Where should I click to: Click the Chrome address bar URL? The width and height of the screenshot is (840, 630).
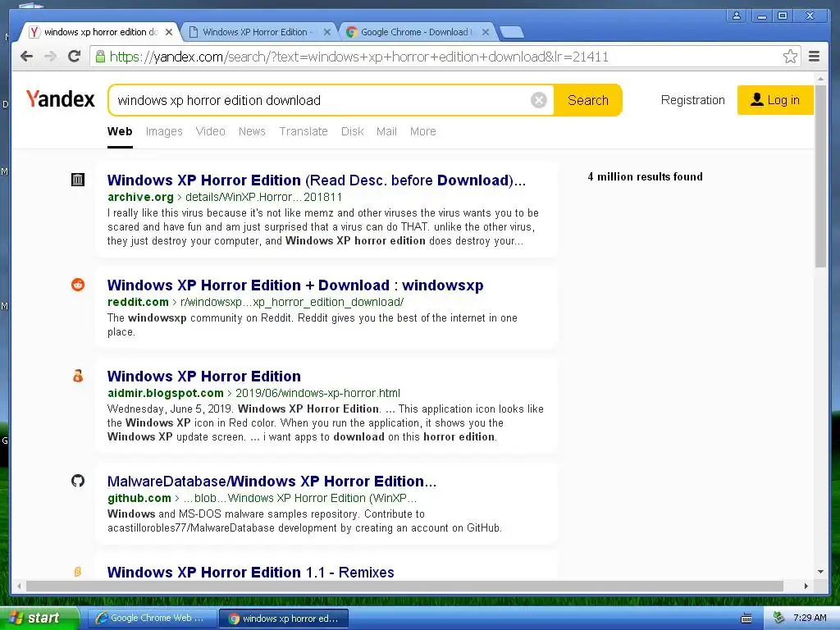click(359, 57)
